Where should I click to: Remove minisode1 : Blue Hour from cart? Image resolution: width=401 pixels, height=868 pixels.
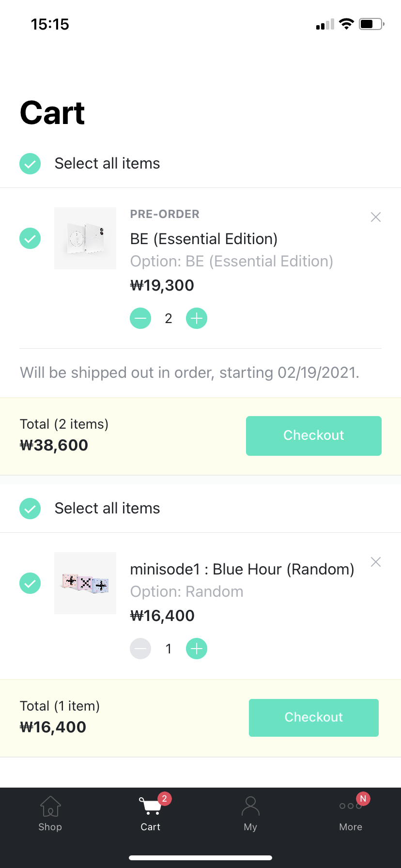[376, 562]
